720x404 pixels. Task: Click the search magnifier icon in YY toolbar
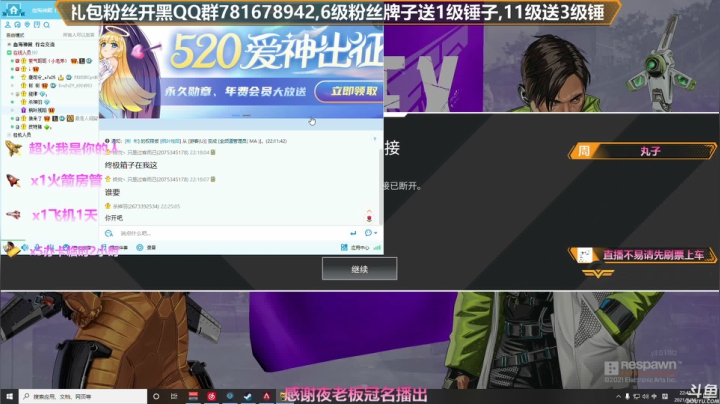pyautogui.click(x=46, y=25)
